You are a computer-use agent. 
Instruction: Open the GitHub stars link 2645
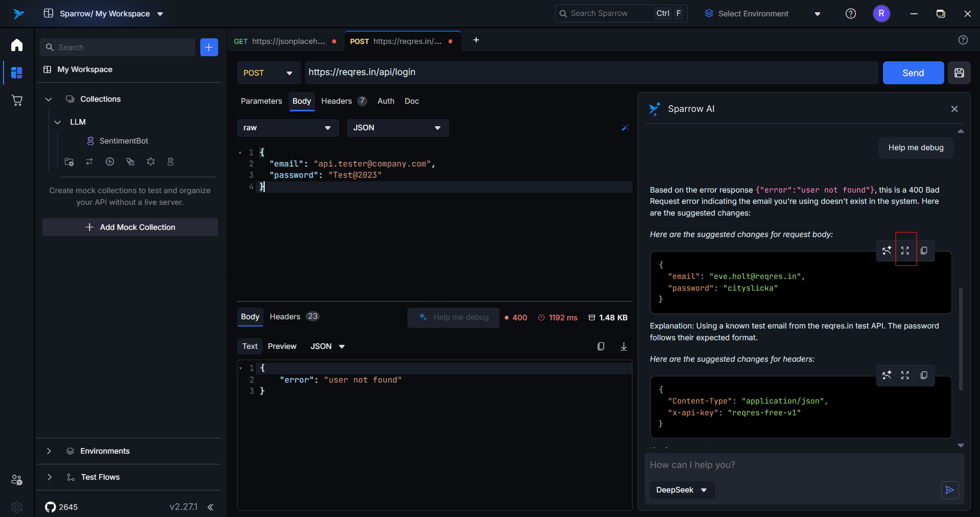tap(61, 507)
